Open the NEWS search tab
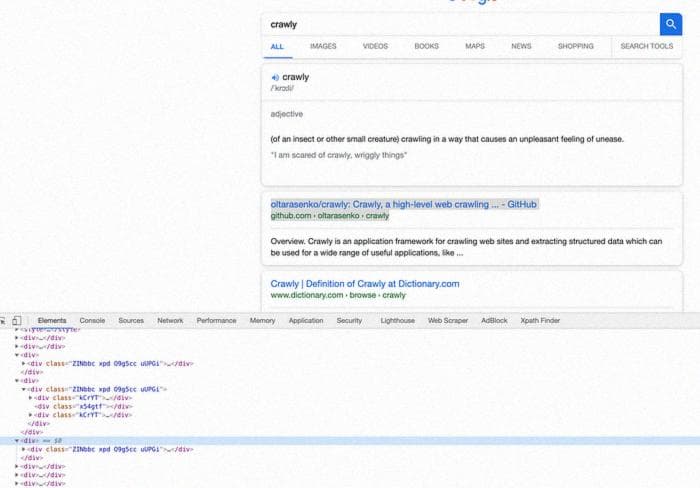700x488 pixels. (x=521, y=46)
